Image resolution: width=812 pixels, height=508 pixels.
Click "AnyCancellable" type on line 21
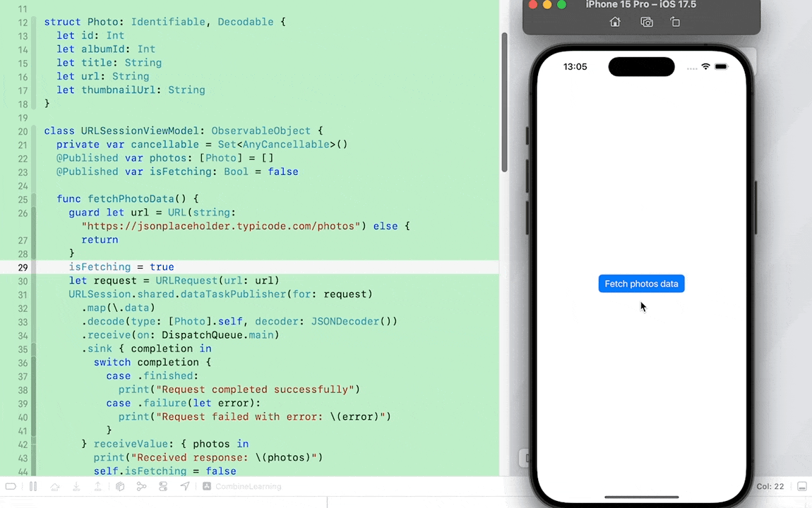[286, 145]
